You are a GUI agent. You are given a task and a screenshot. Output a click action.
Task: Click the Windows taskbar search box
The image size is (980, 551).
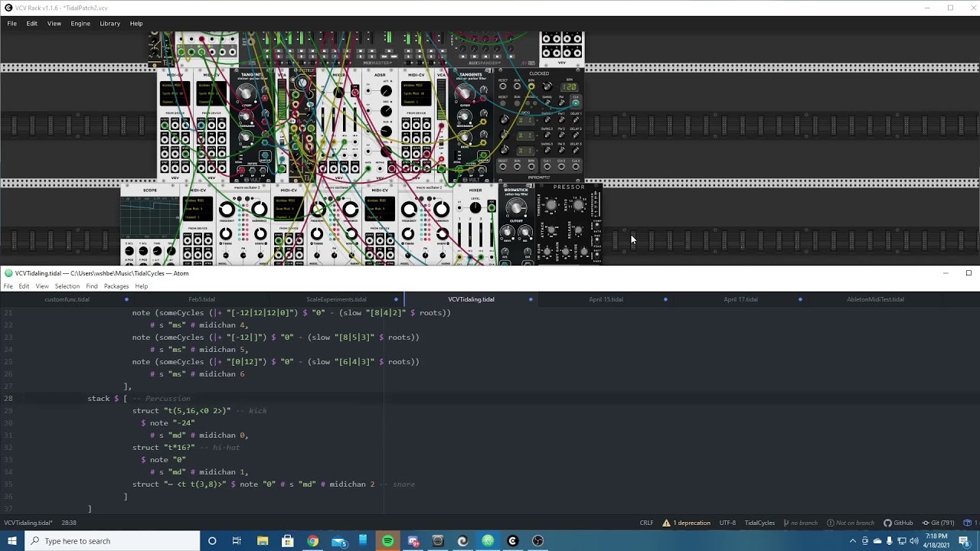[x=113, y=541]
